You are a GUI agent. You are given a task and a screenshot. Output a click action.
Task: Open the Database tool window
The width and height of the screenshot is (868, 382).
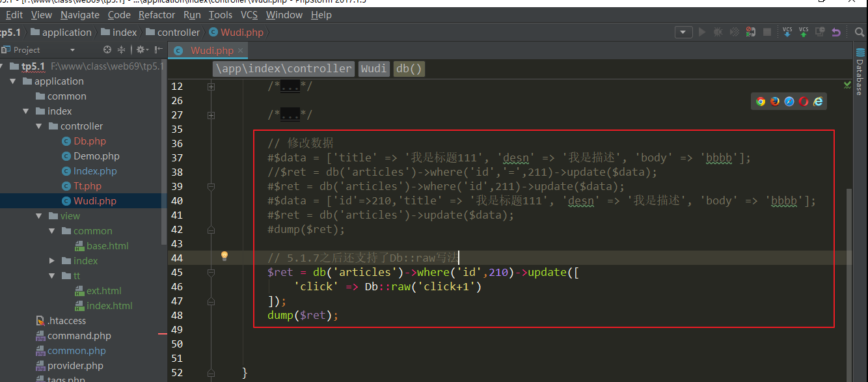(860, 73)
